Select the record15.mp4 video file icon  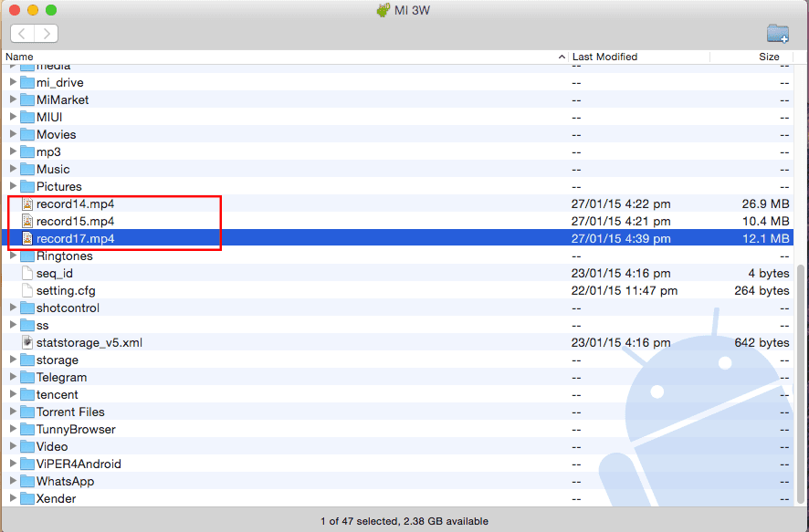pos(27,222)
